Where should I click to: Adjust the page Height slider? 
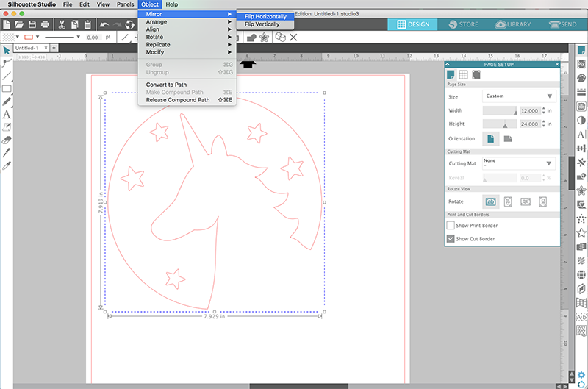pos(500,124)
